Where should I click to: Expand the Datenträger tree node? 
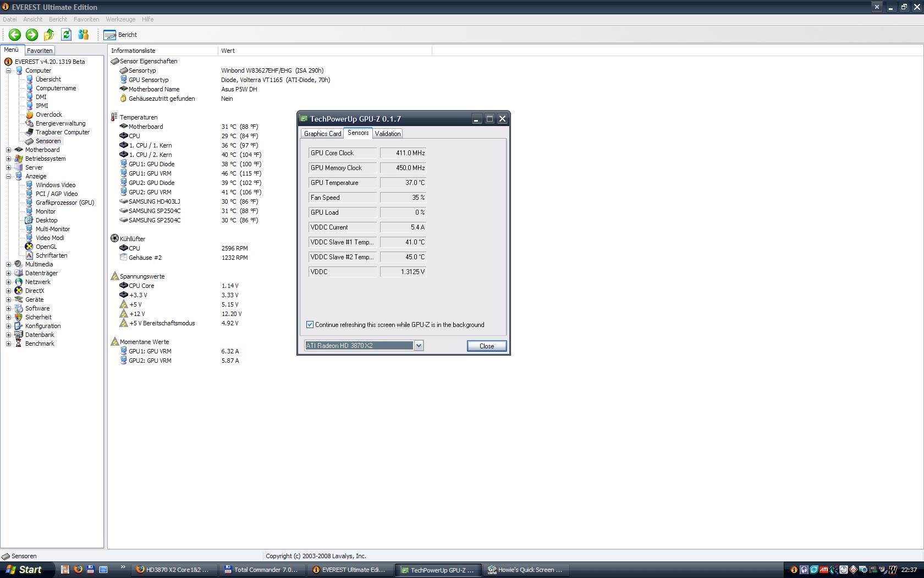(8, 273)
